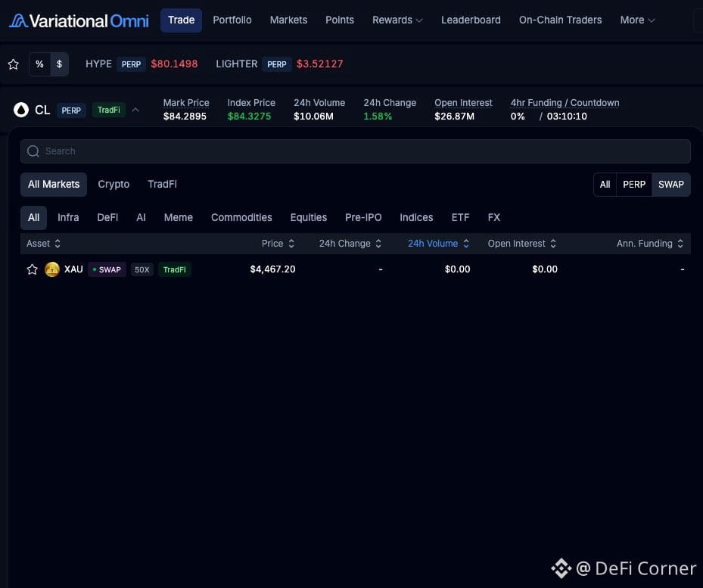Filter by ETF category
The width and height of the screenshot is (703, 588).
[460, 217]
